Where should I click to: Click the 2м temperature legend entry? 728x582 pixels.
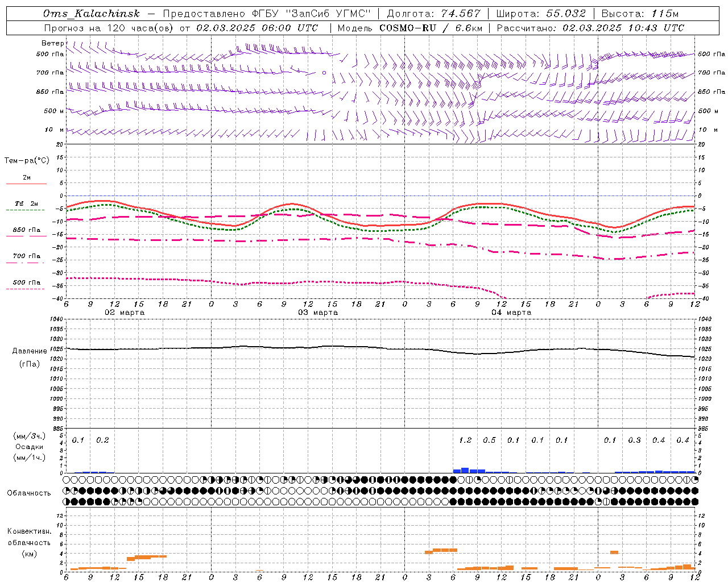click(x=27, y=178)
